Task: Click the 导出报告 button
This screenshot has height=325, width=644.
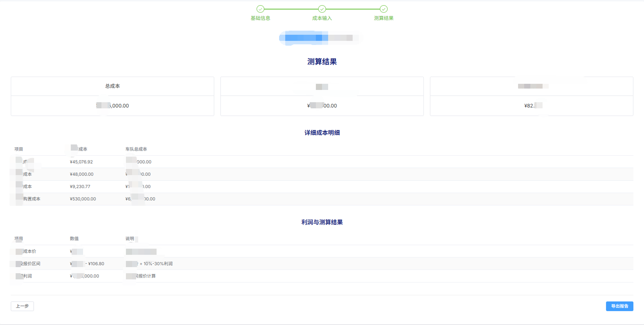Action: tap(619, 306)
